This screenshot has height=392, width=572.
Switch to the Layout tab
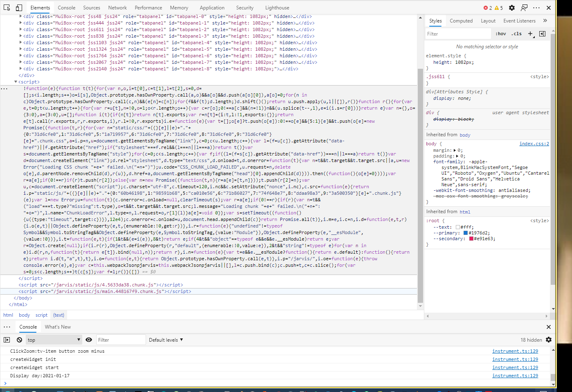click(488, 21)
